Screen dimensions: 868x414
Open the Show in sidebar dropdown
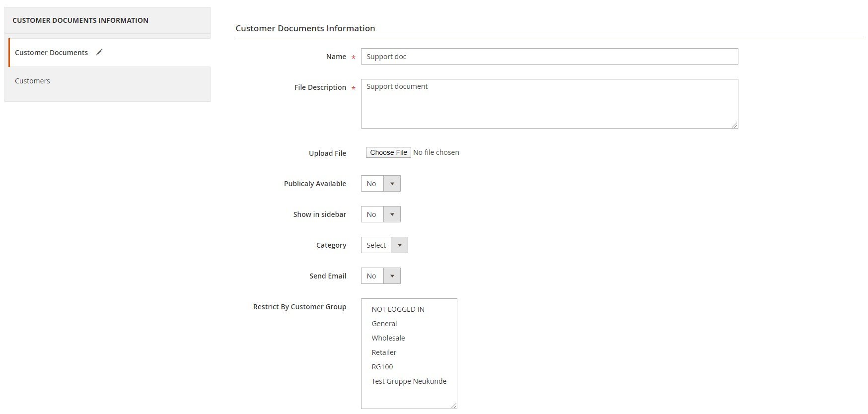click(380, 214)
